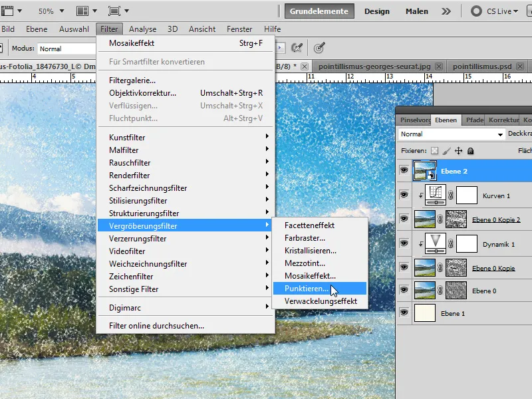
Task: Click the lock all padlock icon
Action: click(x=470, y=151)
